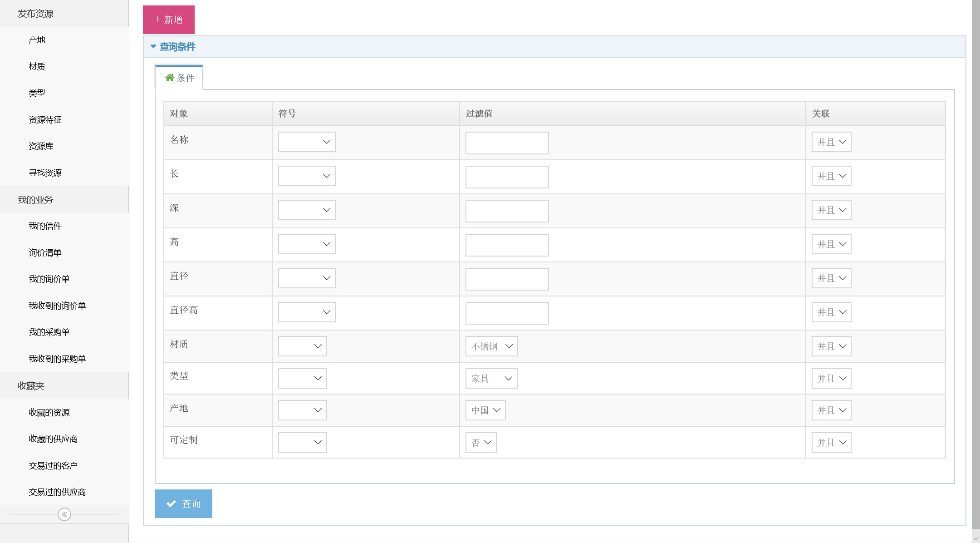Click the 新增 add button
The width and height of the screenshot is (980, 543).
pyautogui.click(x=169, y=20)
